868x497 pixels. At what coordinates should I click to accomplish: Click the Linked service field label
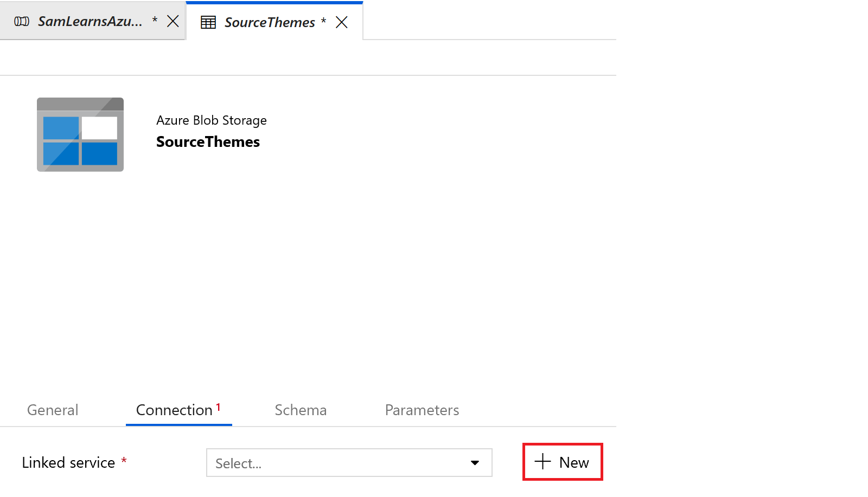(x=68, y=463)
